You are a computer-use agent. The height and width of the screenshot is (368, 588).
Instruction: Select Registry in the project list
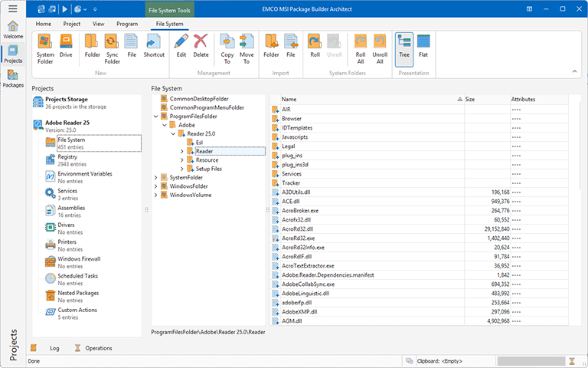pos(67,157)
